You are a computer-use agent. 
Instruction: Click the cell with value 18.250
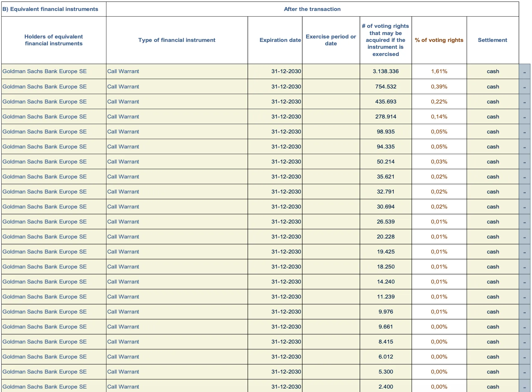(x=386, y=267)
